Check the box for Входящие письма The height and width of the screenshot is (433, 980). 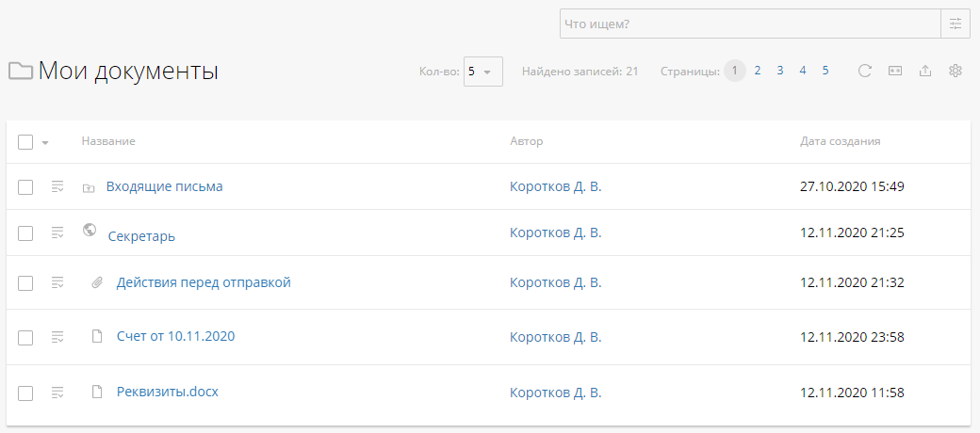point(25,187)
